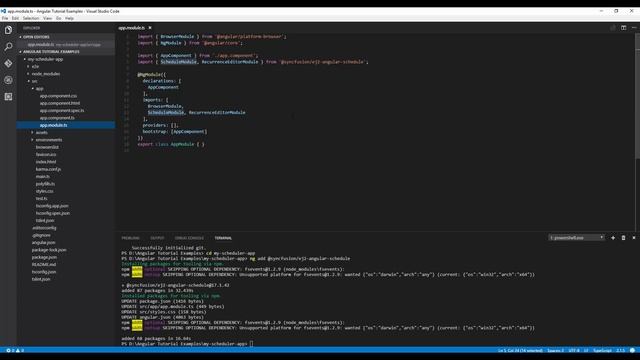Viewport: 640px width, 360px height.
Task: Open changes icon in editor title bar
Action: pos(613,28)
